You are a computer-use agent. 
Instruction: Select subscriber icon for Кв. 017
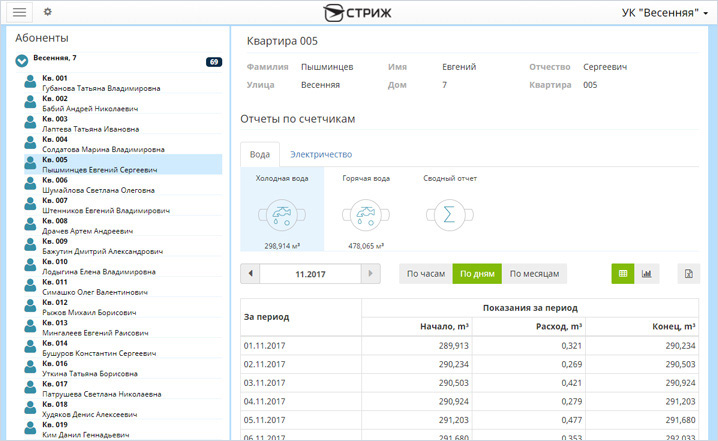30,387
